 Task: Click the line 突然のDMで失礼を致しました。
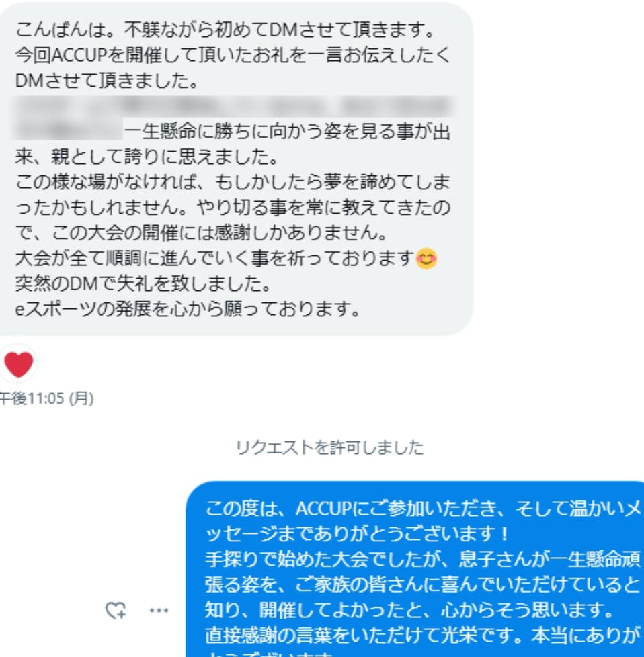point(143,283)
